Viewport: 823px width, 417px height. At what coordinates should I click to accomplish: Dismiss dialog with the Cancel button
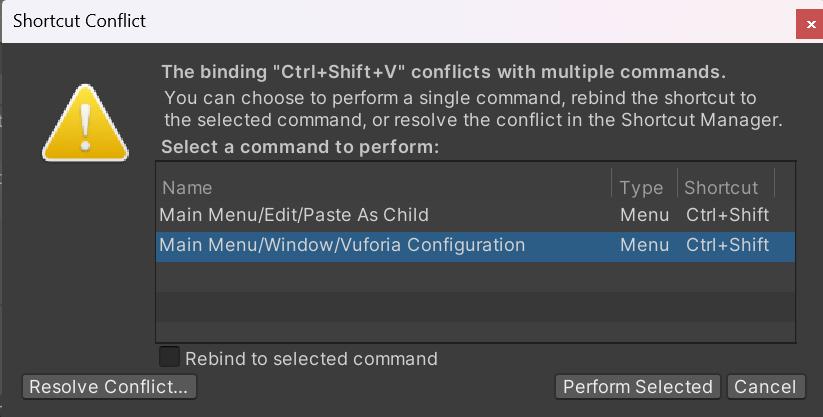(x=765, y=387)
